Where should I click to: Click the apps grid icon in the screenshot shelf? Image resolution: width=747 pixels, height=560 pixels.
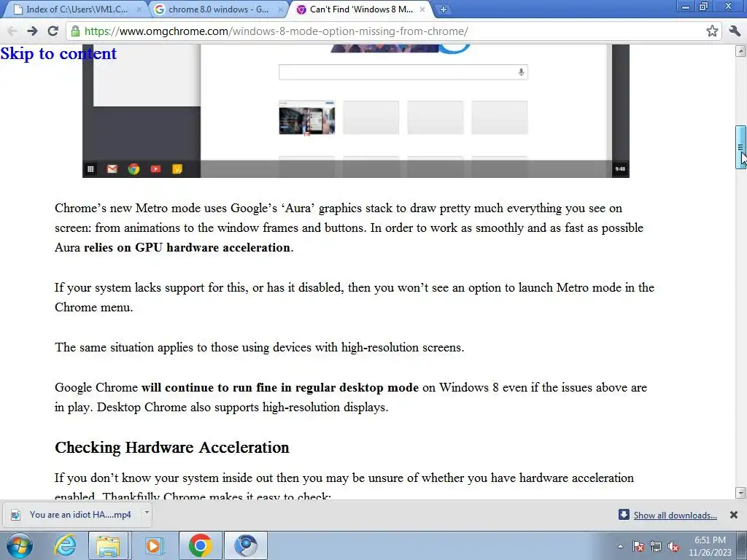[90, 169]
